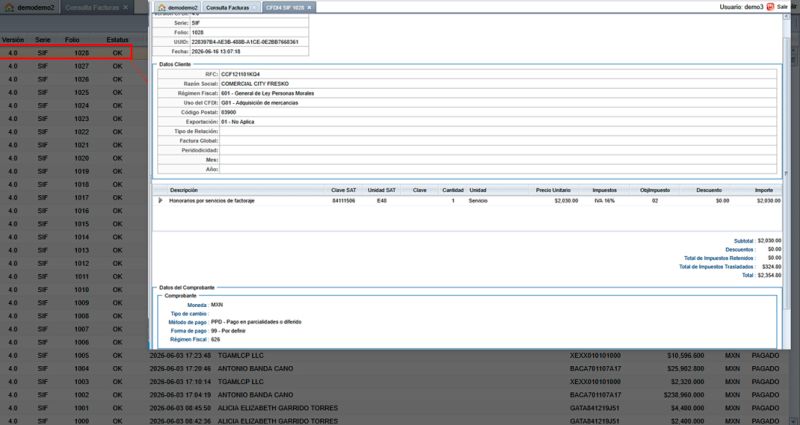Expand the Honorarios por servicios de factoraje row
800x425 pixels.
160,201
